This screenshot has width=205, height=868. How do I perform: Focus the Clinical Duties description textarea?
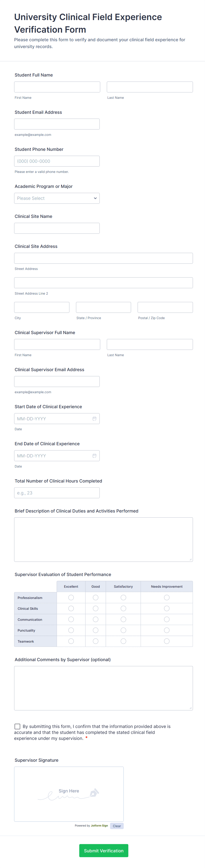coord(103,539)
